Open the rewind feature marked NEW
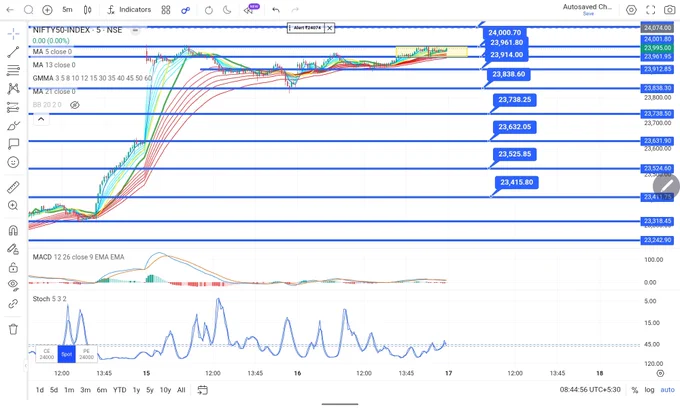This screenshot has height=408, width=680. 250,9
